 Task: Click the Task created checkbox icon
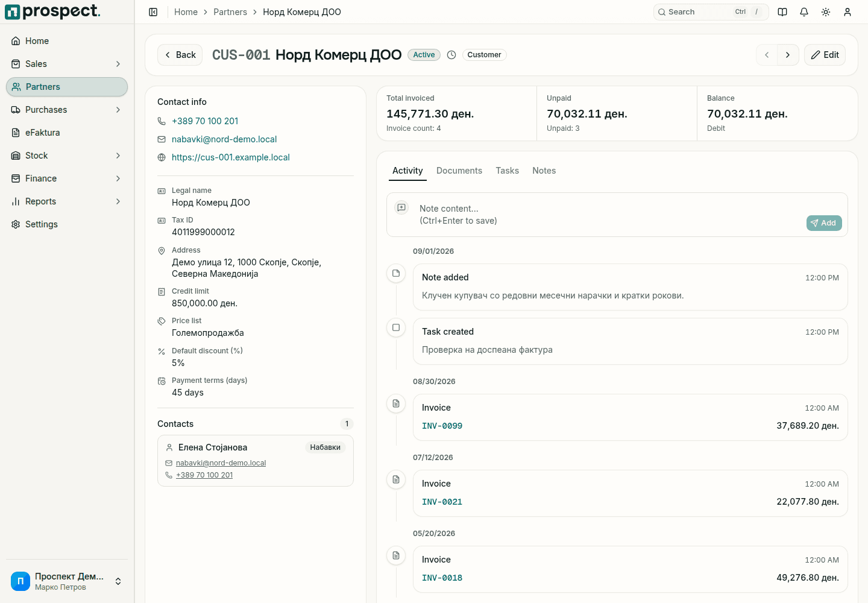396,327
